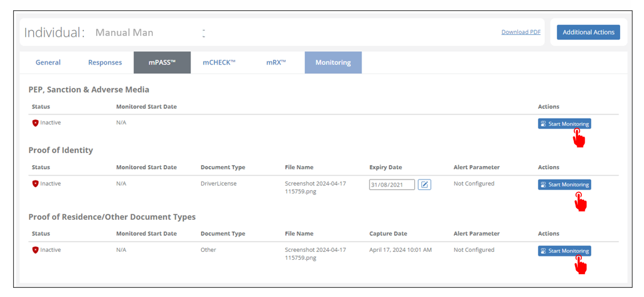Click the Inactive shield icon under PEP, Sanction & Adverse Media
The height and width of the screenshot is (297, 644).
tap(35, 123)
